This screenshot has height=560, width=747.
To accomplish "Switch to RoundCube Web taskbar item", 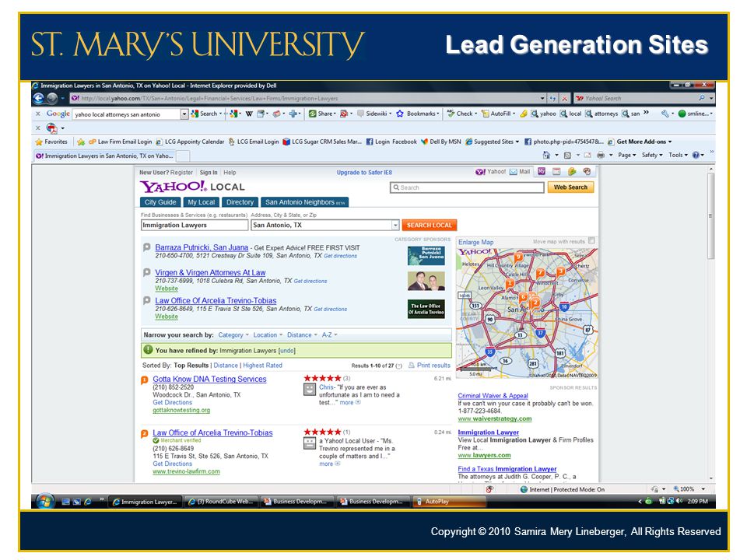I will coord(222,502).
